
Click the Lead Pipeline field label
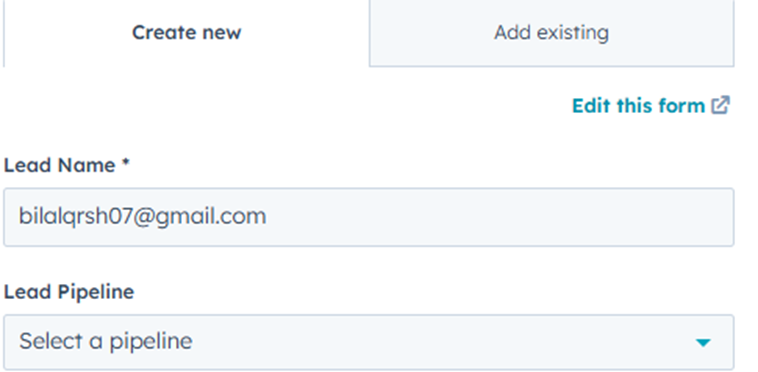tap(69, 292)
